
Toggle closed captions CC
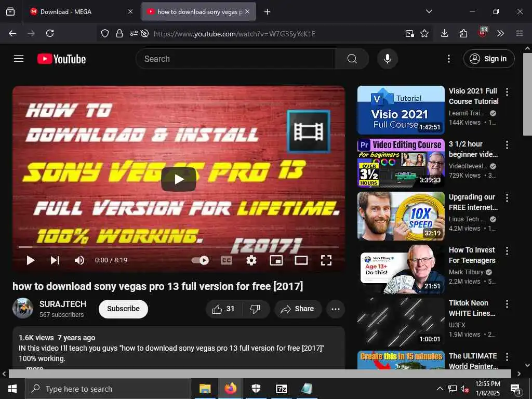pyautogui.click(x=227, y=260)
